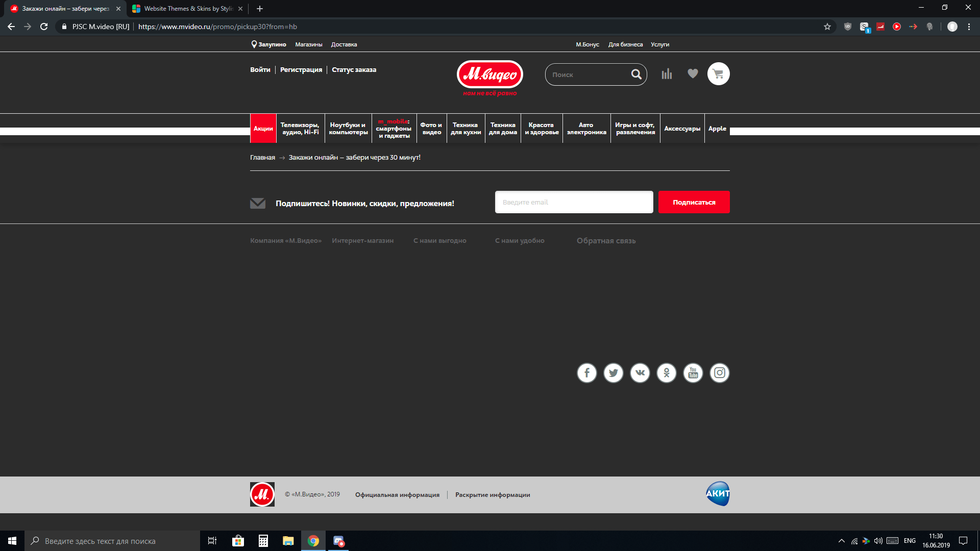Click the Главная breadcrumb link
This screenshot has height=551, width=980.
pyautogui.click(x=262, y=158)
